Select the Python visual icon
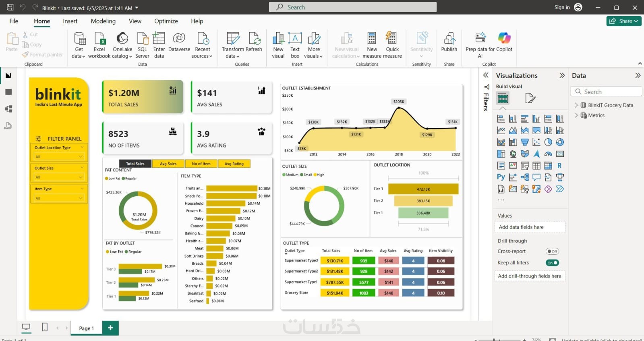The height and width of the screenshot is (341, 644). (x=501, y=177)
